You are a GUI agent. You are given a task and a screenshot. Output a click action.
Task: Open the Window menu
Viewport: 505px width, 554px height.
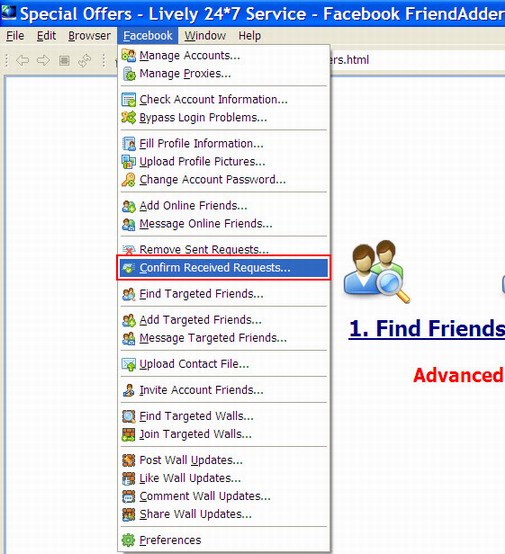click(x=205, y=36)
